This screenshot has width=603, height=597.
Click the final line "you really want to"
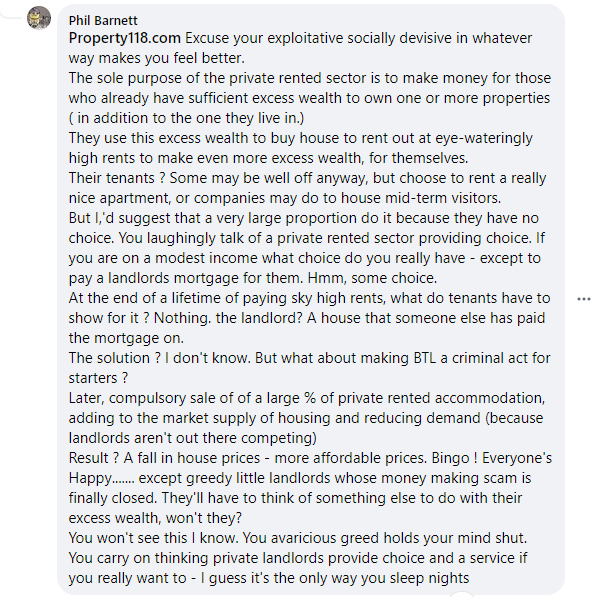[268, 578]
